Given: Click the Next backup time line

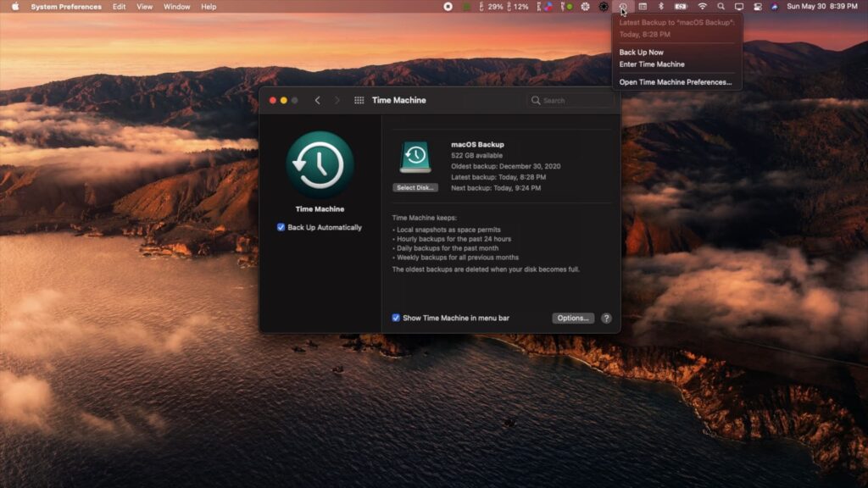Looking at the screenshot, I should pyautogui.click(x=495, y=187).
